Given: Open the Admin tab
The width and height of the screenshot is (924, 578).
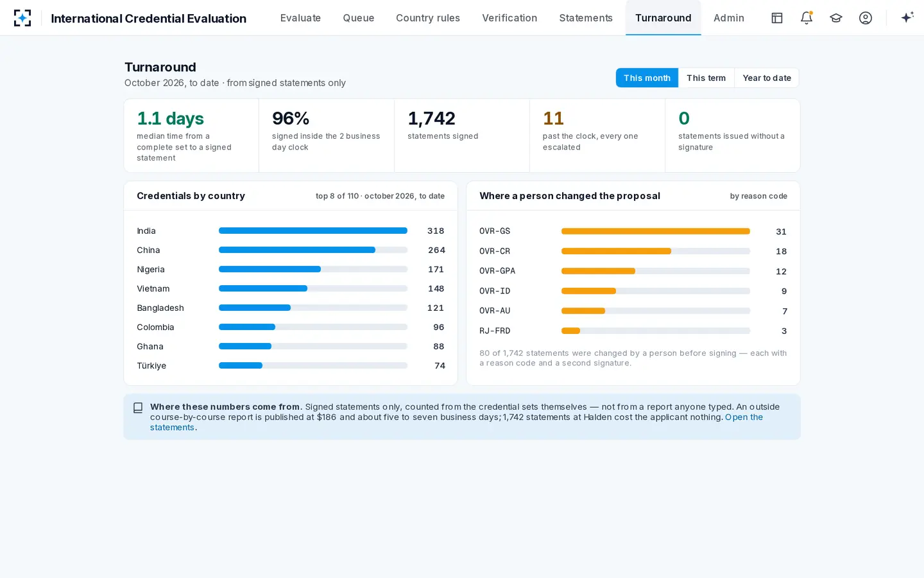Looking at the screenshot, I should point(729,18).
